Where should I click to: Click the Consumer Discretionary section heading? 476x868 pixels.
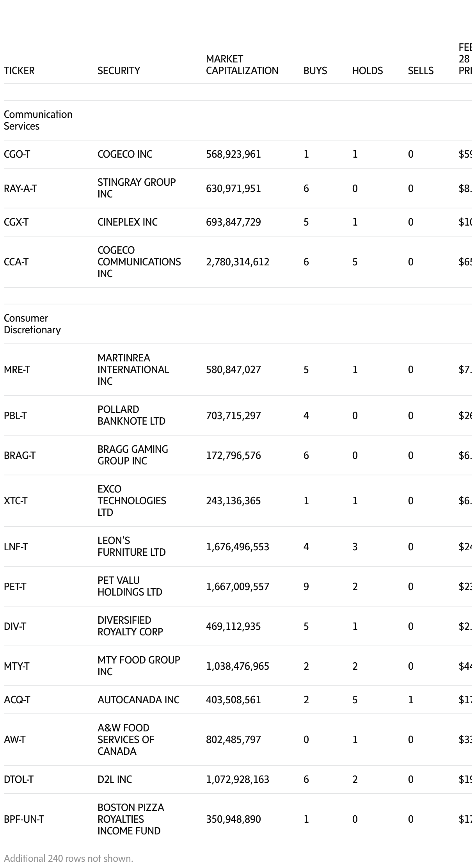pos(32,324)
